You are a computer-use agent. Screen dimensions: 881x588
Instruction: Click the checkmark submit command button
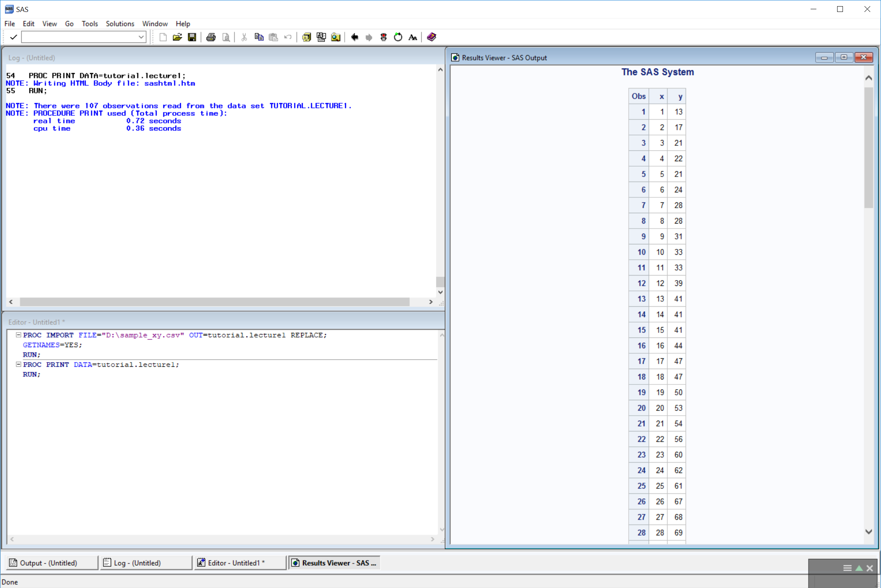(x=13, y=37)
